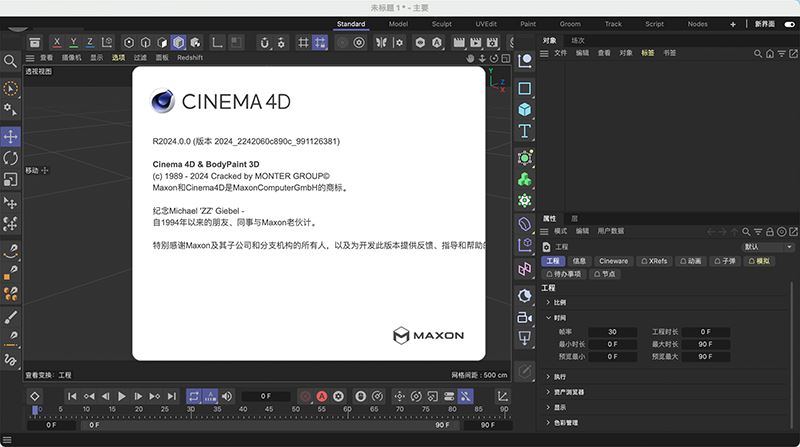Toggle loop playback in timeline controls

[x=192, y=396]
